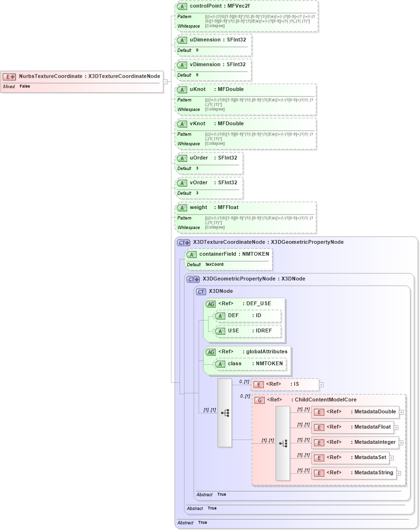Click the controlPoint Whitespace Collapse value
The width and height of the screenshot is (420, 530).
tap(215, 26)
